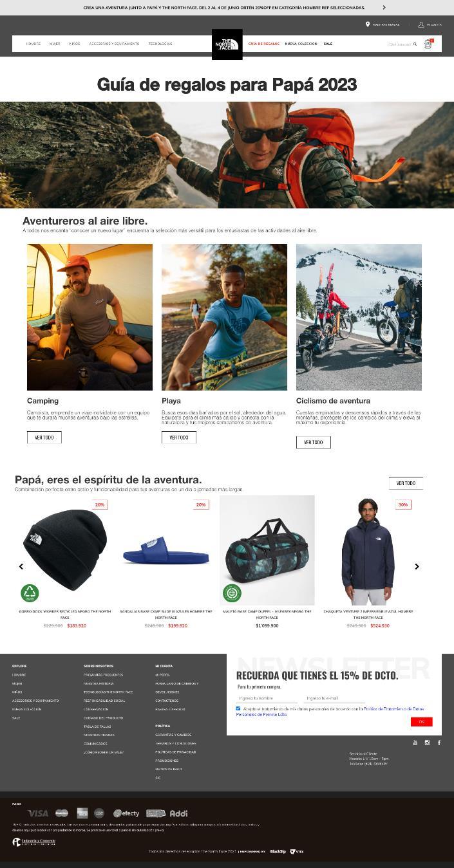
Task: Open the Hombre menu
Action: pos(33,44)
